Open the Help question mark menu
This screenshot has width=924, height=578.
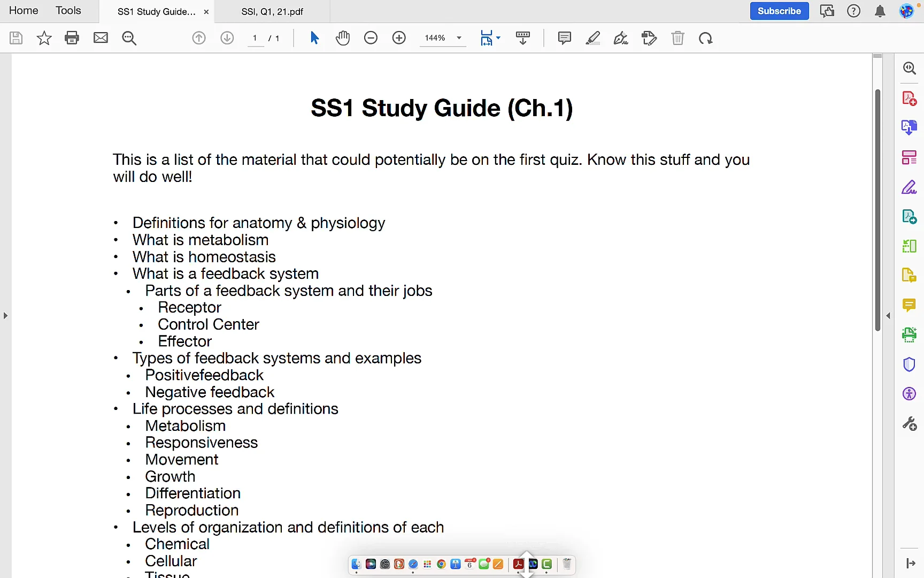click(x=853, y=11)
